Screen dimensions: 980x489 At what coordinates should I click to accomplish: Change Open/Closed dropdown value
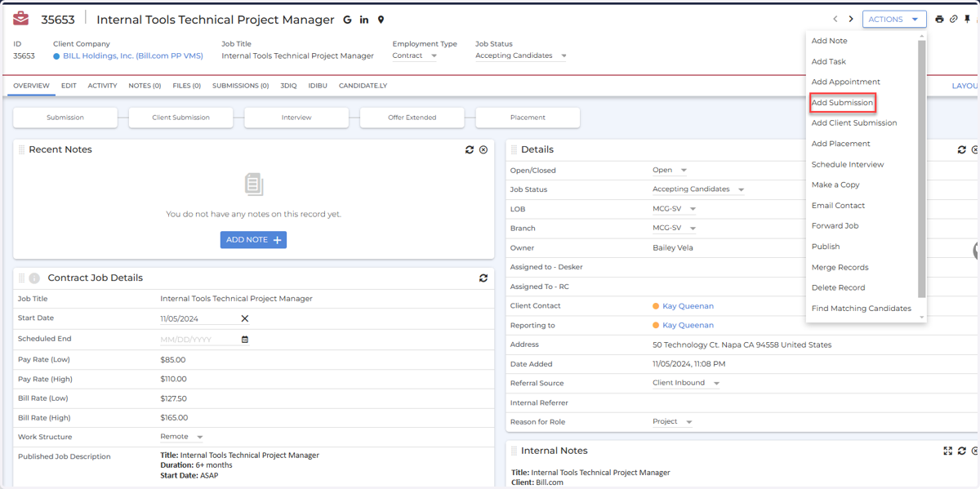[670, 170]
